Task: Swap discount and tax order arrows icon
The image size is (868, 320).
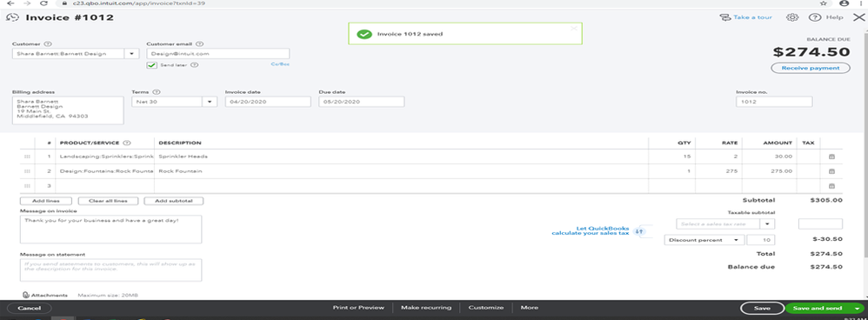Action: (638, 231)
